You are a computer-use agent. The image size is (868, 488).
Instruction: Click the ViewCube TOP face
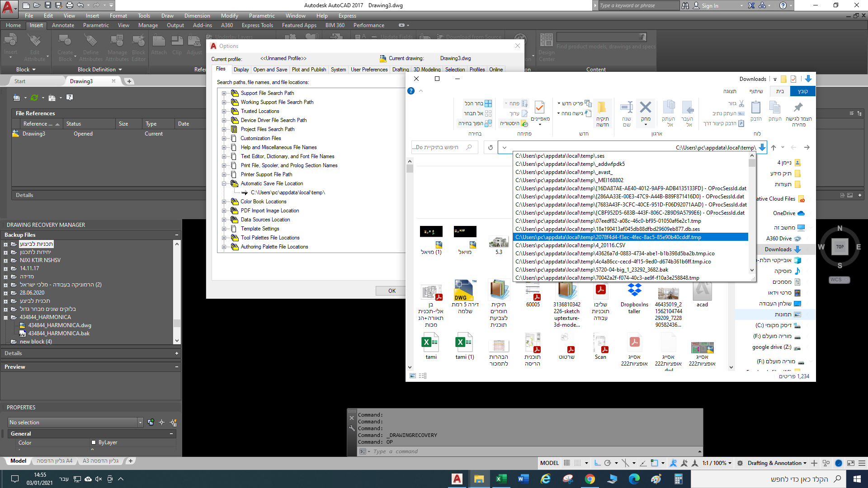click(x=840, y=247)
